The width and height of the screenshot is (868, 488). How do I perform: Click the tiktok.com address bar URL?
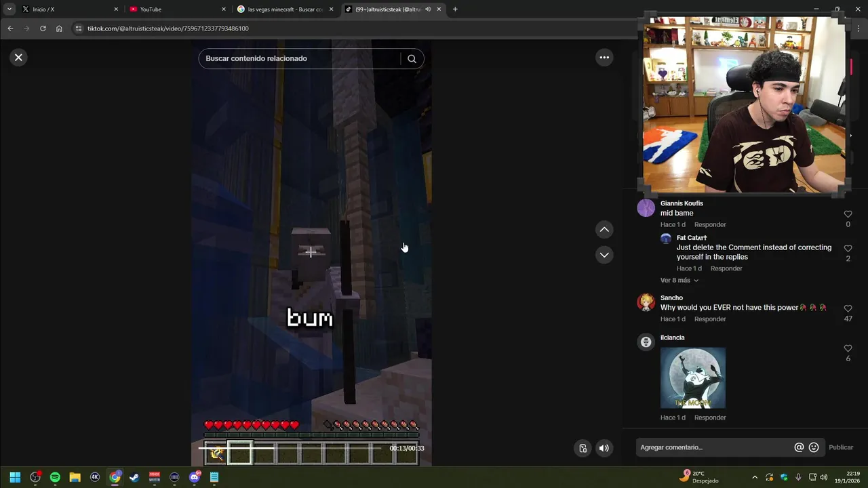[x=168, y=28]
